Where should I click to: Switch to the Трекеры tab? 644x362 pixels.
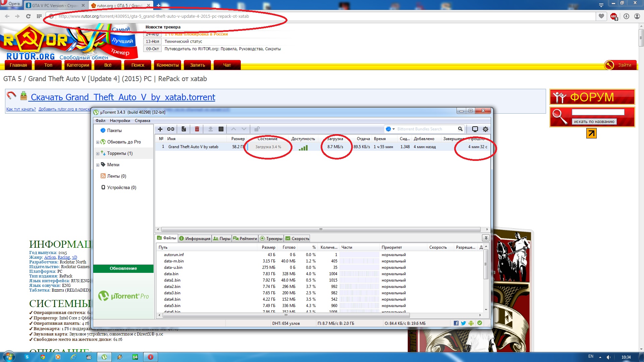271,238
